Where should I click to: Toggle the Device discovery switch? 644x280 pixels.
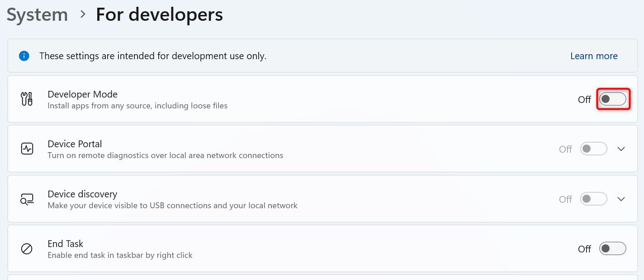coord(593,199)
